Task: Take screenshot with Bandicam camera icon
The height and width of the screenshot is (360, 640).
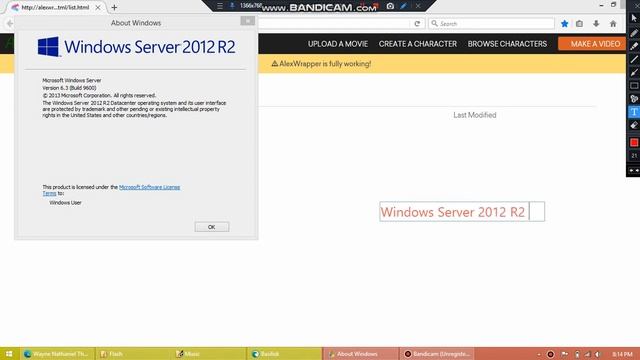Action: click(x=390, y=6)
